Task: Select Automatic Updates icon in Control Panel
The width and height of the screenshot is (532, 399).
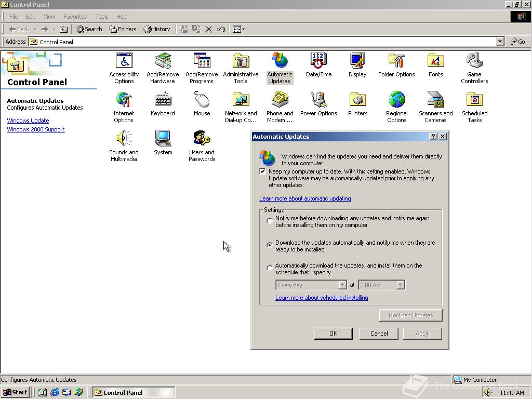Action: tap(280, 68)
